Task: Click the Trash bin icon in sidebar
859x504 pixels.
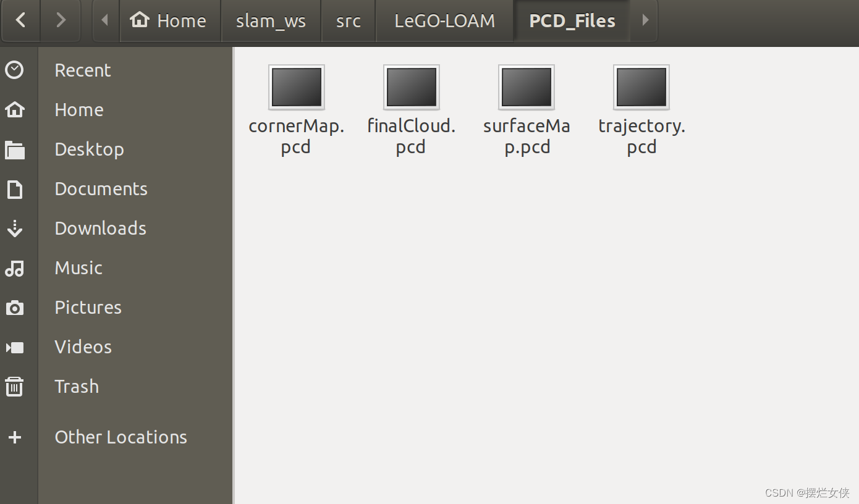Action: 14,387
